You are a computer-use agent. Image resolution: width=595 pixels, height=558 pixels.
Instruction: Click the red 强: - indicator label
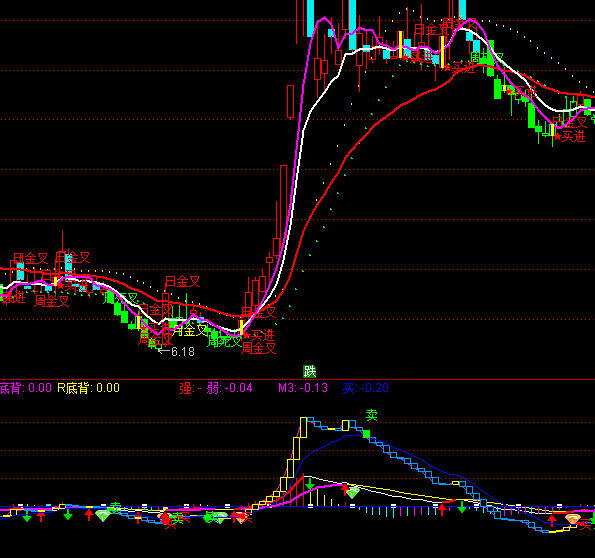(x=190, y=388)
